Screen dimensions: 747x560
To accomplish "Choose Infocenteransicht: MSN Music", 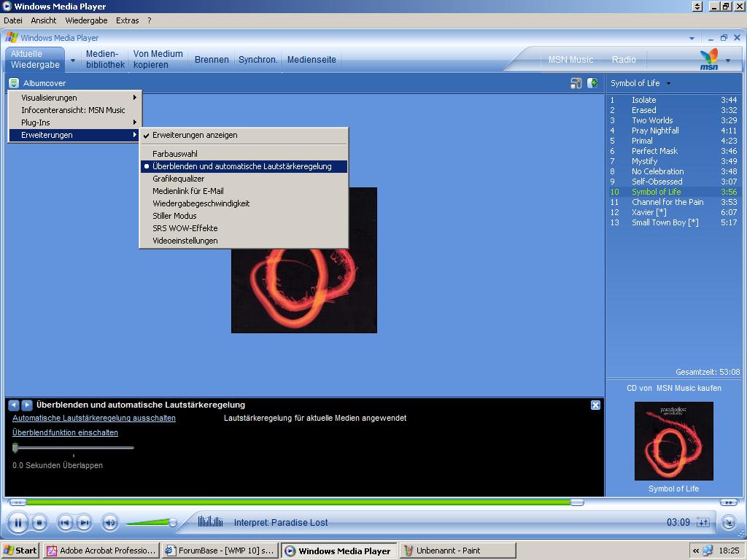I will (x=75, y=110).
